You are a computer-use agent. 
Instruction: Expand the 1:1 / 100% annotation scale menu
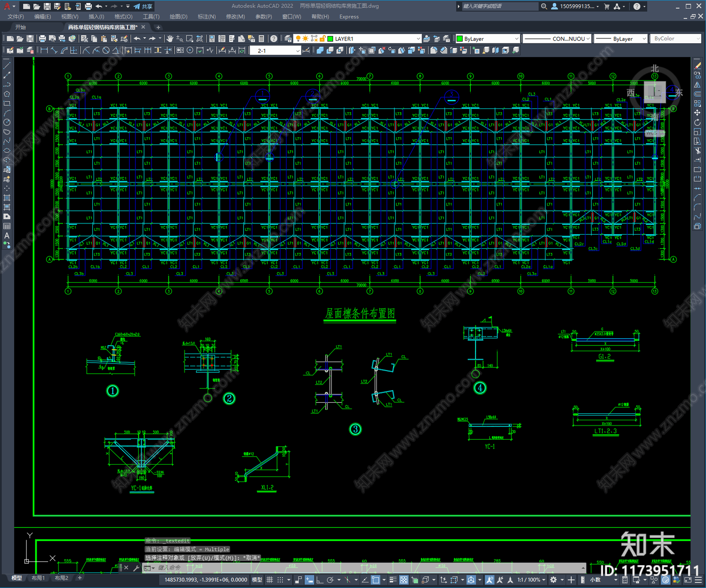531,580
